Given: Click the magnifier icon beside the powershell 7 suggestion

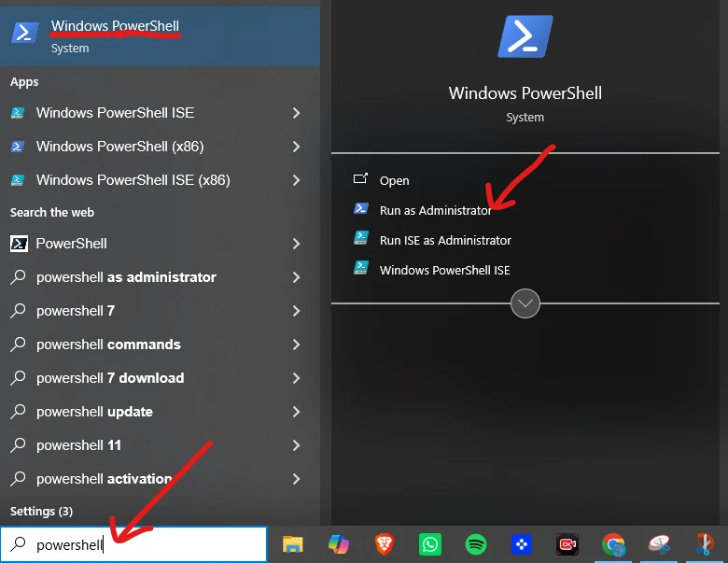Looking at the screenshot, I should 18,310.
